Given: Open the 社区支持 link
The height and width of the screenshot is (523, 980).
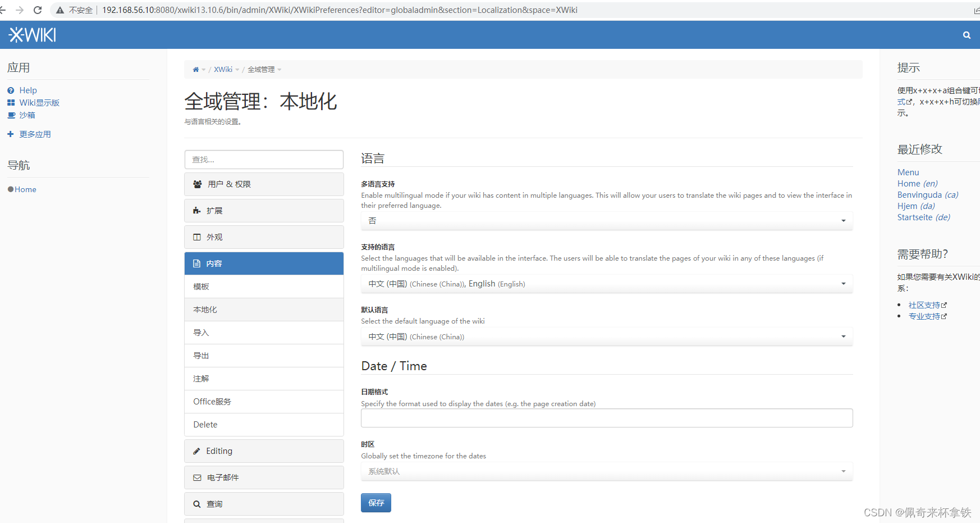Looking at the screenshot, I should point(924,305).
